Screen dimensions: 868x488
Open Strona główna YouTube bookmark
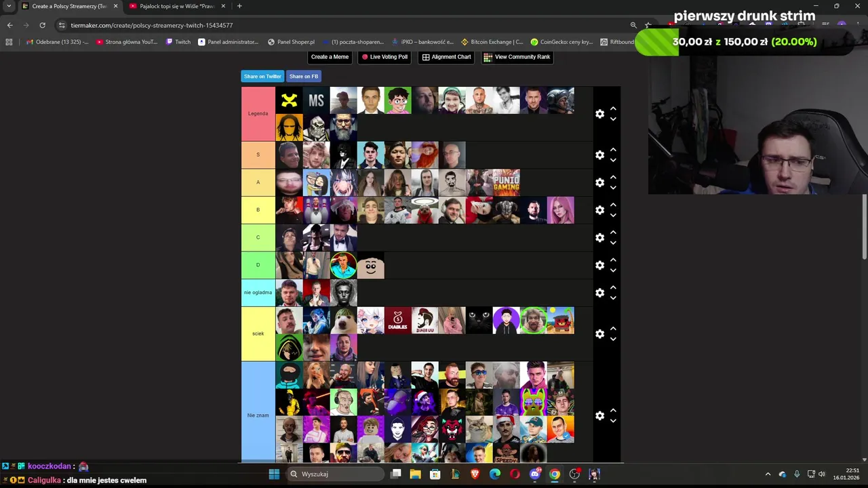click(x=127, y=42)
